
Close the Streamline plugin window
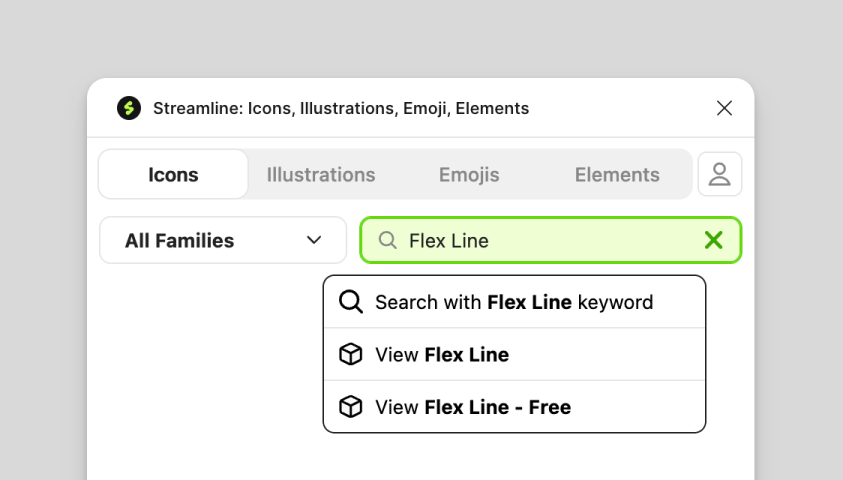(x=724, y=108)
